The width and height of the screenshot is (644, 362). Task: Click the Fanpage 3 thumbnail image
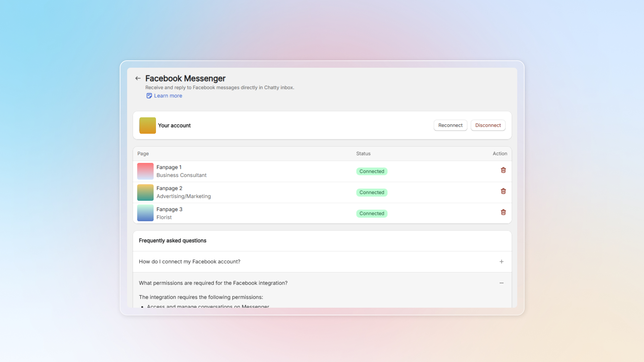(x=145, y=213)
